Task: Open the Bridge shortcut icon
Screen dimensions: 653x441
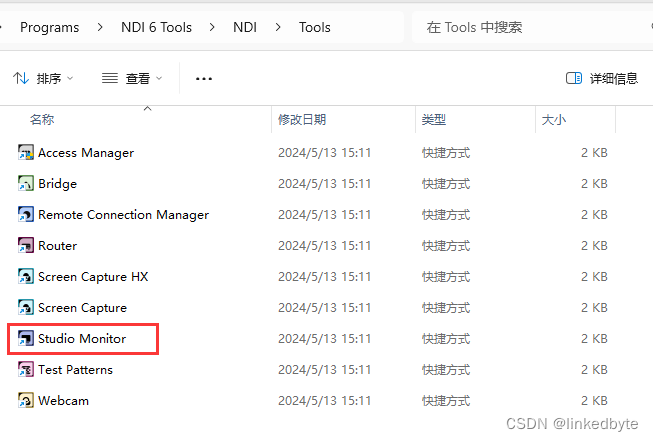Action: 26,183
